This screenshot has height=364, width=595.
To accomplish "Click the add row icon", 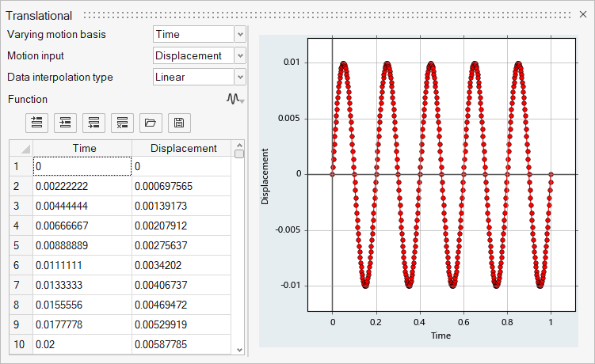I will tap(36, 123).
